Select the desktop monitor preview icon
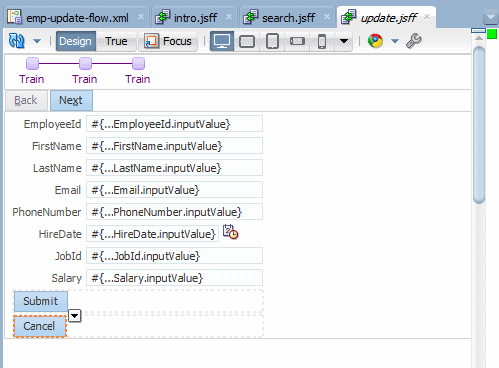 [222, 41]
